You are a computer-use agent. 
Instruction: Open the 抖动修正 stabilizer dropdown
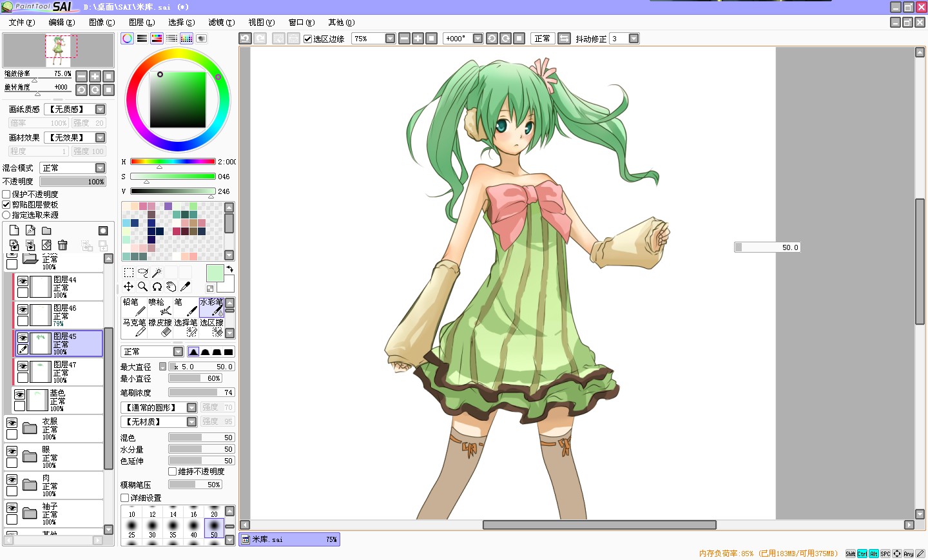633,39
